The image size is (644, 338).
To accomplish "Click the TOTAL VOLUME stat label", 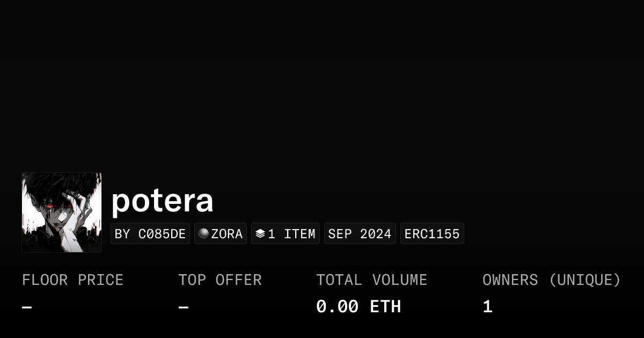I will [x=371, y=280].
